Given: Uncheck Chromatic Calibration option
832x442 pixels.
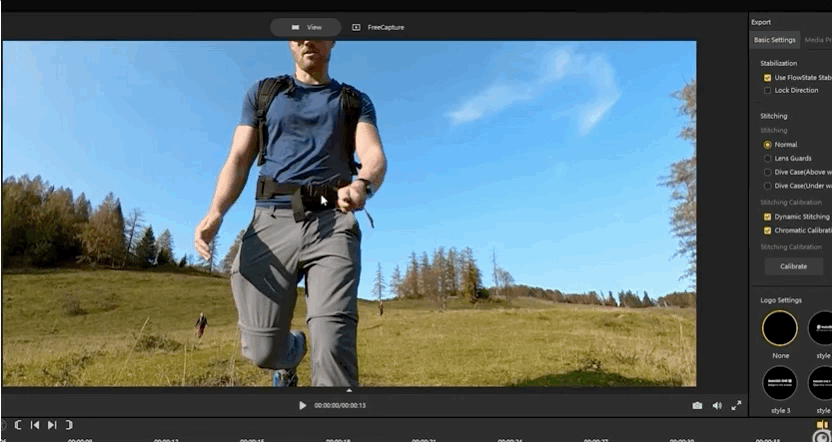Looking at the screenshot, I should (767, 230).
